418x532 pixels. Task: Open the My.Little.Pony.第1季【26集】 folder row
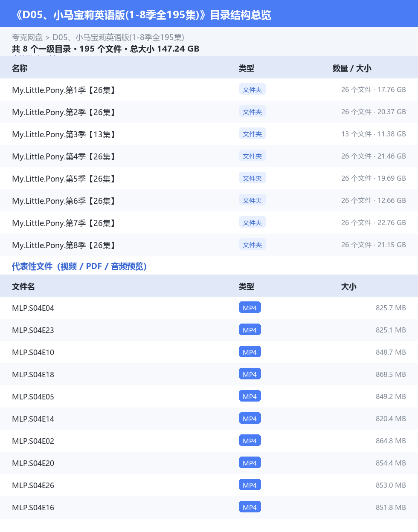(209, 90)
